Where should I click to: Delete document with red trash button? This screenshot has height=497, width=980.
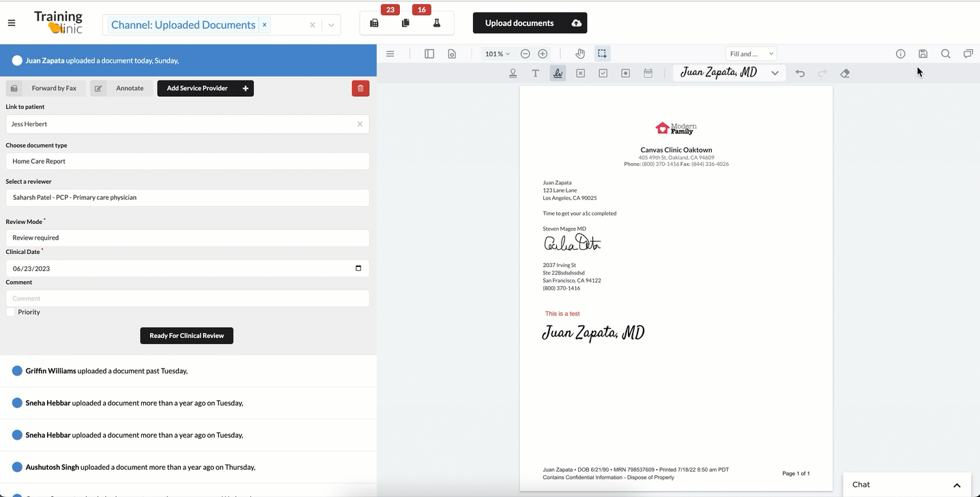pos(360,88)
